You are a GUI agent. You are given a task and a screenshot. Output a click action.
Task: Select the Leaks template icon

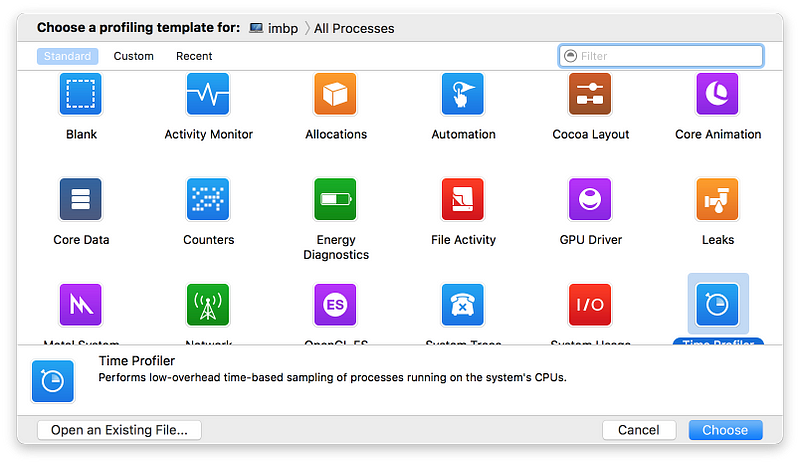(x=717, y=199)
